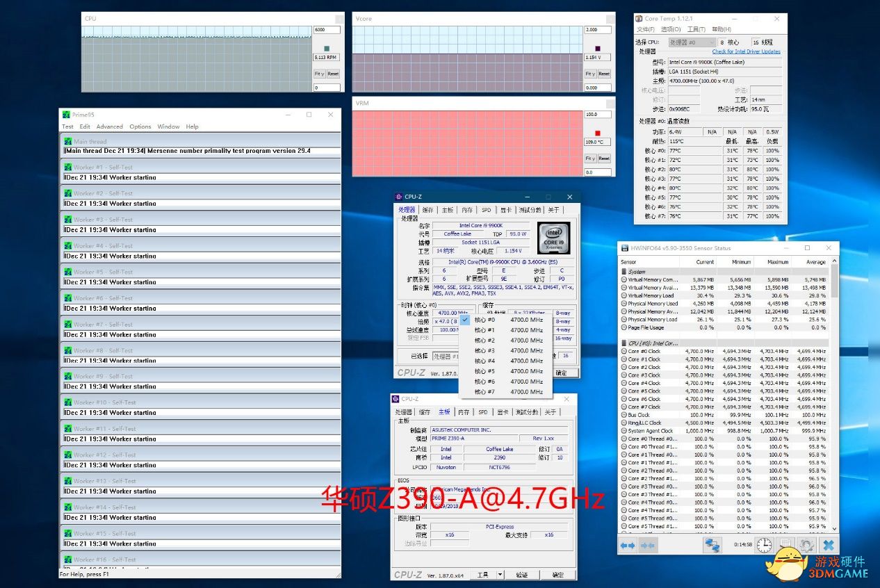
Task: Click Check for Intel Driver Updates link
Action: [746, 51]
